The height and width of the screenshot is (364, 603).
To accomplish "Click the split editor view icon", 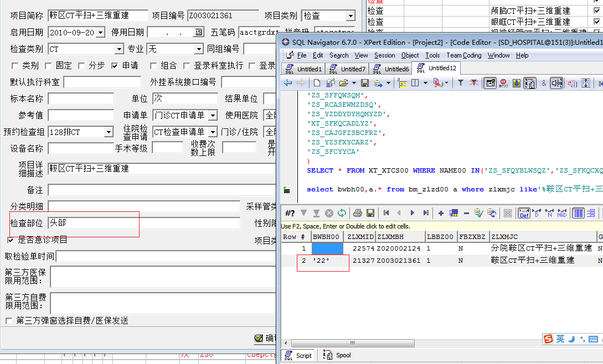I will pos(415,82).
